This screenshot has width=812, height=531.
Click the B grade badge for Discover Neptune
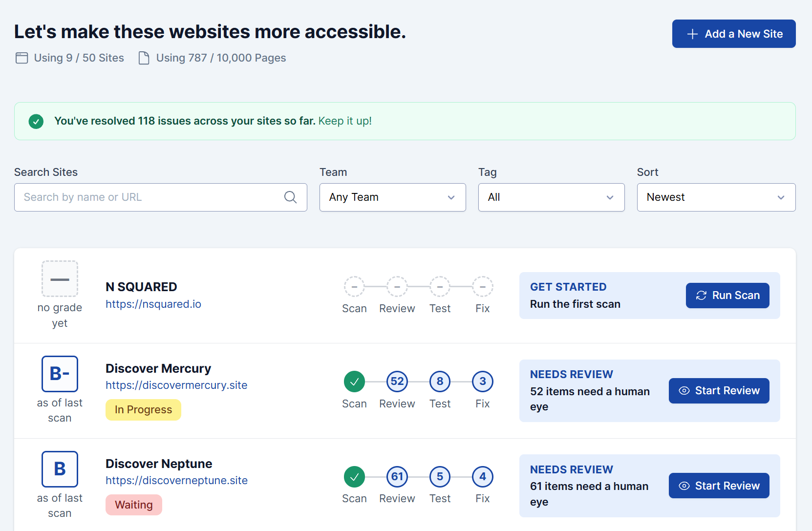click(60, 469)
